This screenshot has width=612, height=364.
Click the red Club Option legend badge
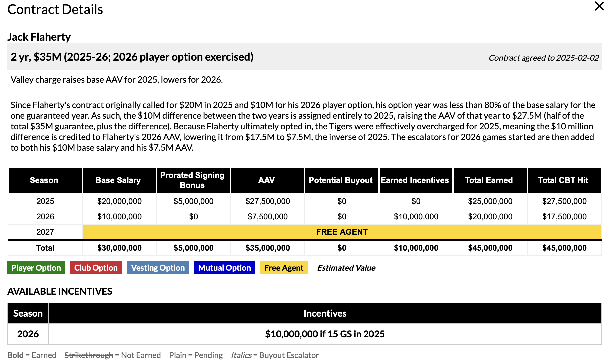point(96,268)
